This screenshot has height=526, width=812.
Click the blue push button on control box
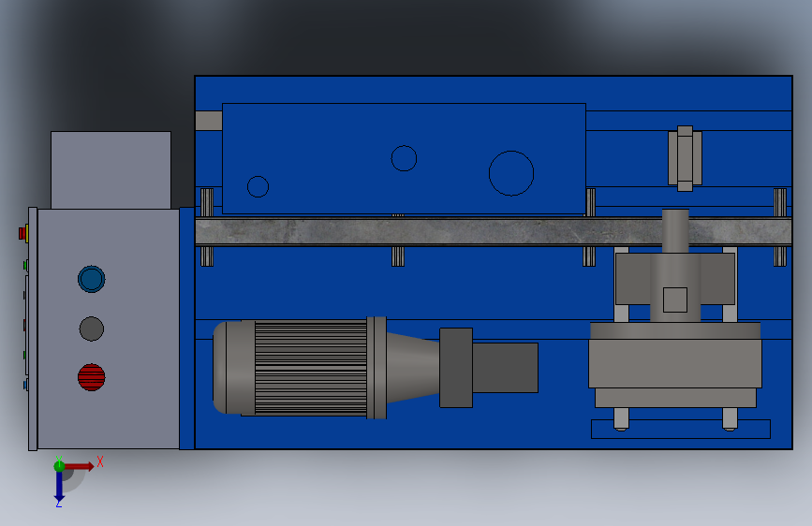[92, 279]
